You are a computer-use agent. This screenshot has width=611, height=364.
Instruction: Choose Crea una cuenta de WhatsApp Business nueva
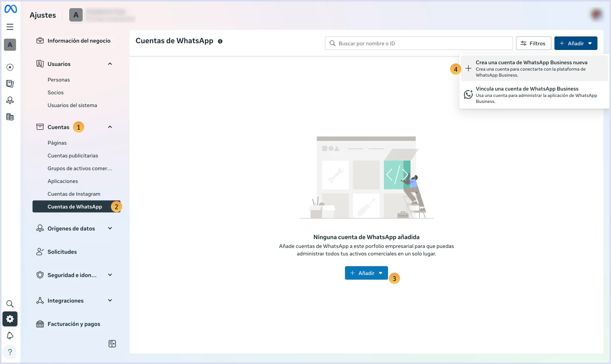pyautogui.click(x=531, y=68)
